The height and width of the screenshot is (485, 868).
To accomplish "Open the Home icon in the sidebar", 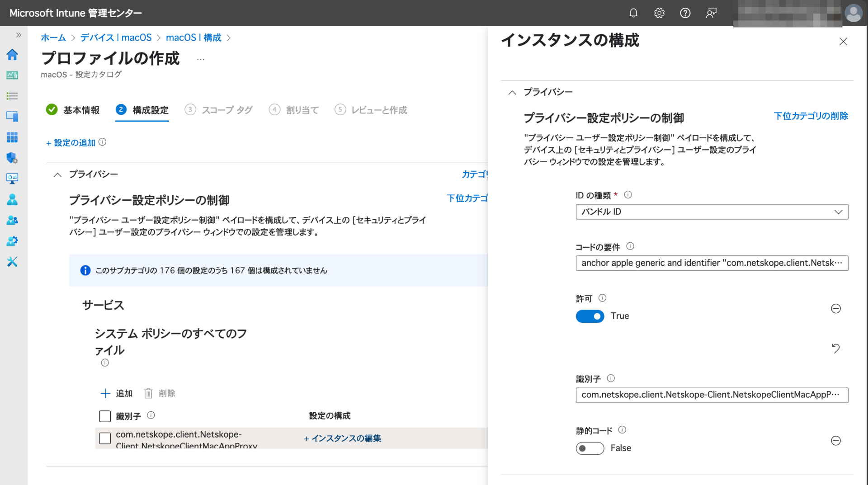I will (x=12, y=55).
